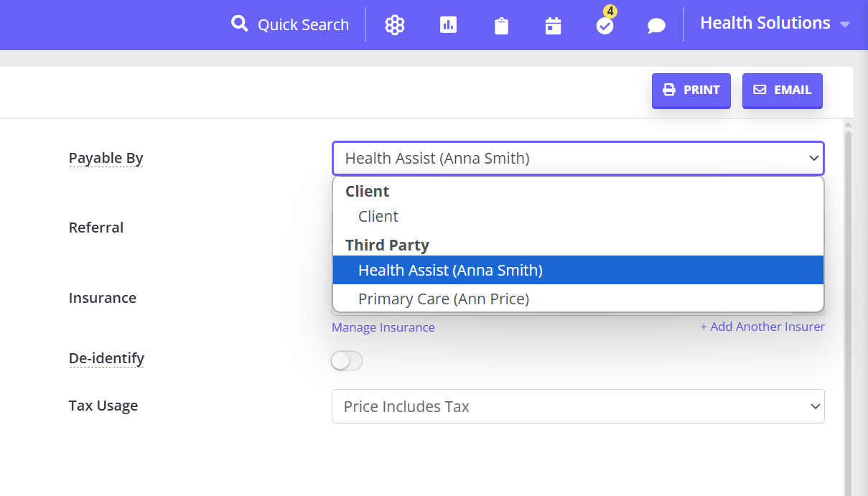The width and height of the screenshot is (868, 496).
Task: Expand the Health Solutions account menu
Action: [x=775, y=24]
